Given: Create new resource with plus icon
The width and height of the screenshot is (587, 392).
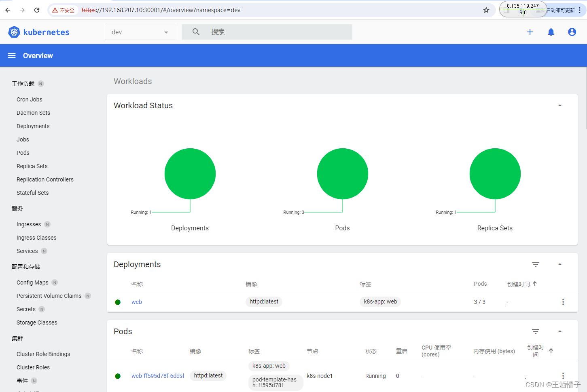Looking at the screenshot, I should 530,32.
